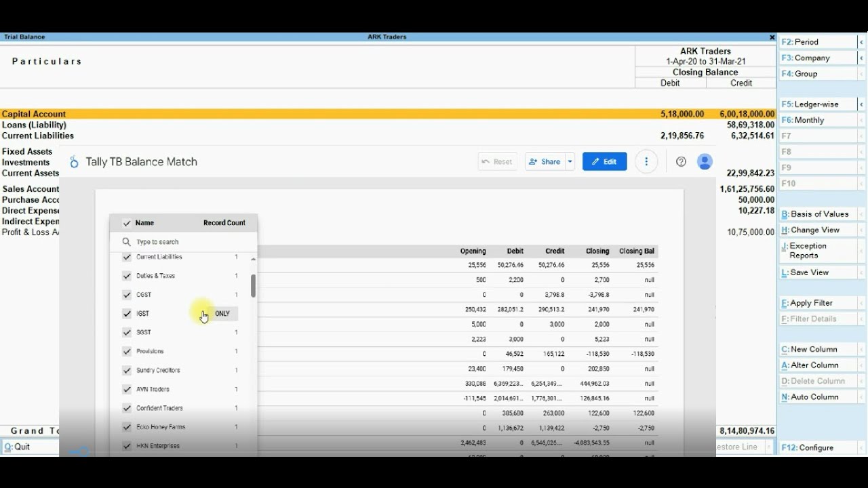
Task: Click A: Alter Column
Action: click(817, 365)
